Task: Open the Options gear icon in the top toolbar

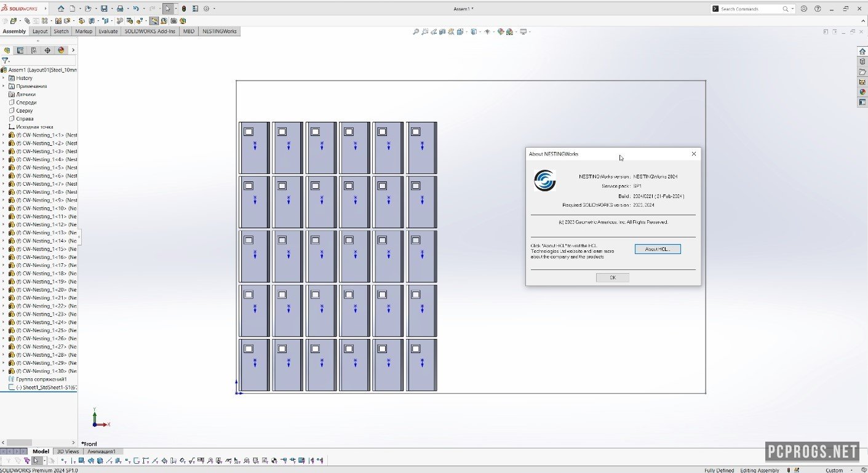Action: coord(207,9)
